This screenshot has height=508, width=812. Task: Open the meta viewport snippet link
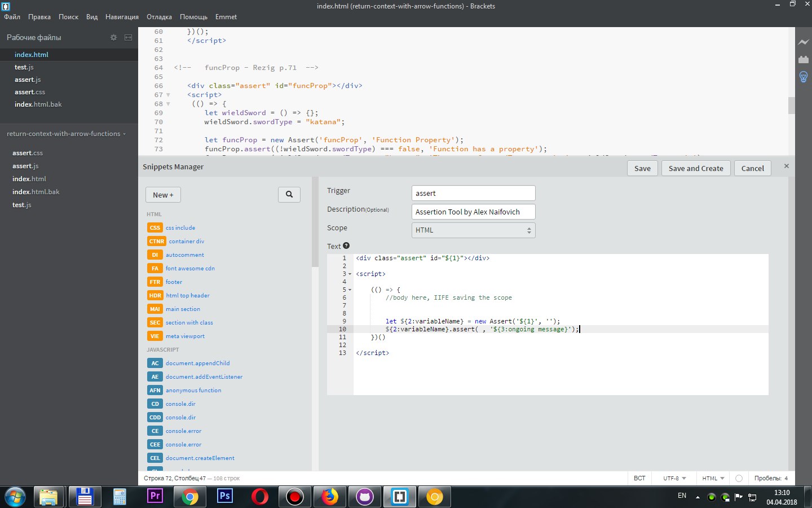point(185,336)
